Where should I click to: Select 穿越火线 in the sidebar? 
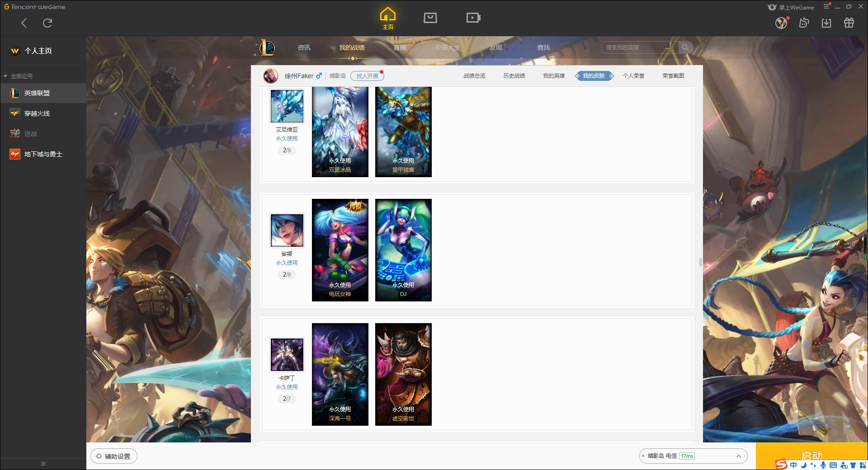[43, 113]
